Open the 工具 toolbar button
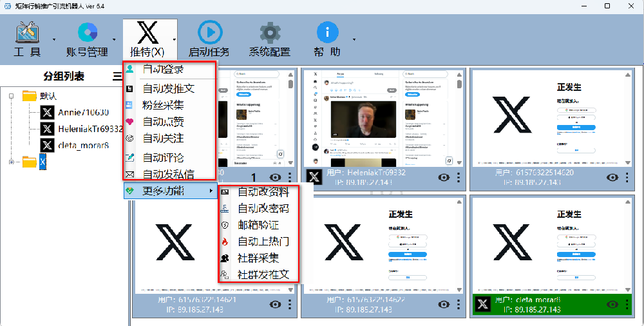Viewport: 644px width, 326px height. coord(27,39)
